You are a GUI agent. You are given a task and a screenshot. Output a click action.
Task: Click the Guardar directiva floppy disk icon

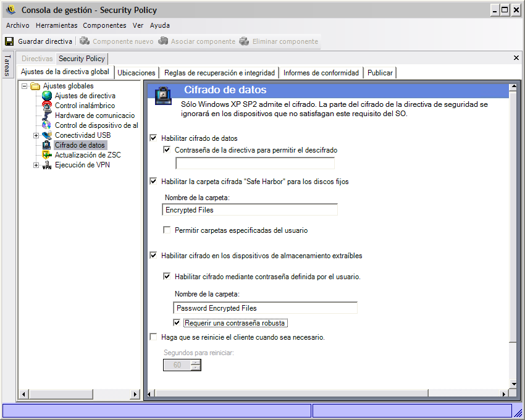(9, 41)
